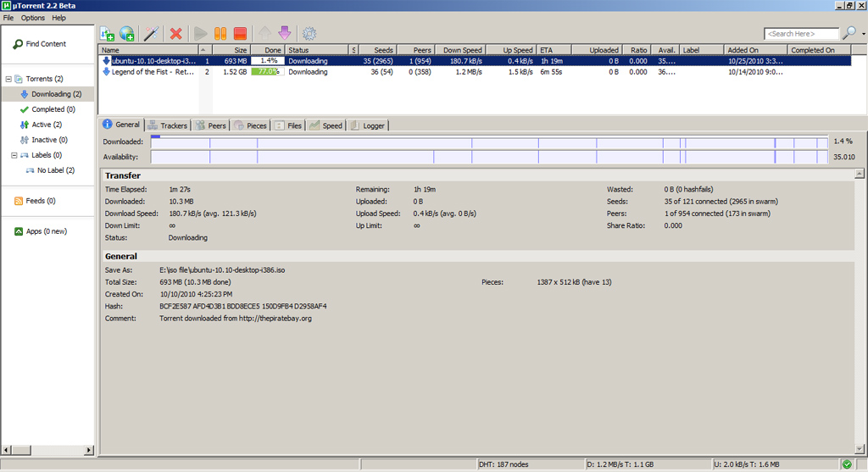This screenshot has width=868, height=472.
Task: Sort by Down Speed column header
Action: pyautogui.click(x=460, y=50)
